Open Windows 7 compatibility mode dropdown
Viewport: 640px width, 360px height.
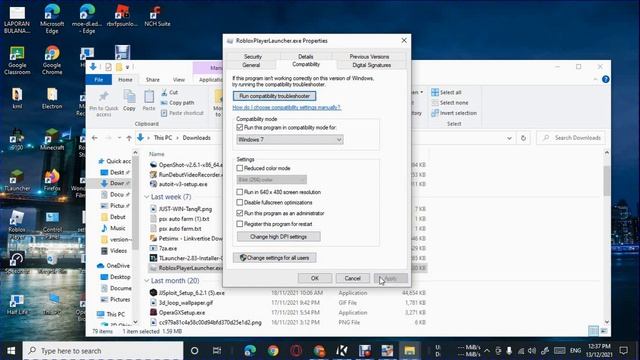290,140
